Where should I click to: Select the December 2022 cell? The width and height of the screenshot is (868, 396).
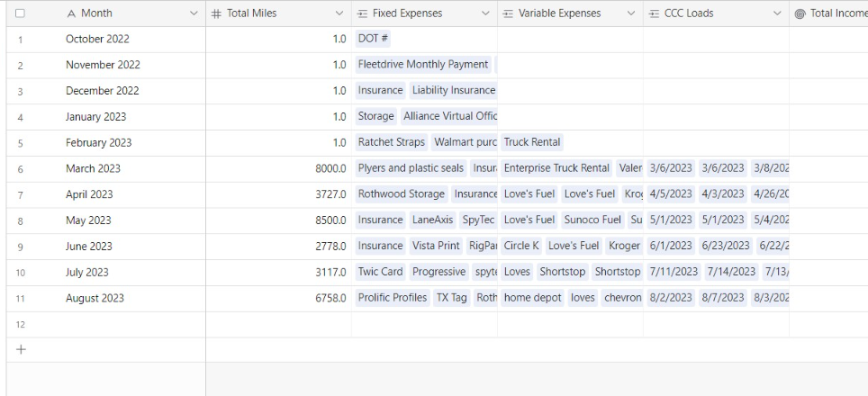click(103, 91)
